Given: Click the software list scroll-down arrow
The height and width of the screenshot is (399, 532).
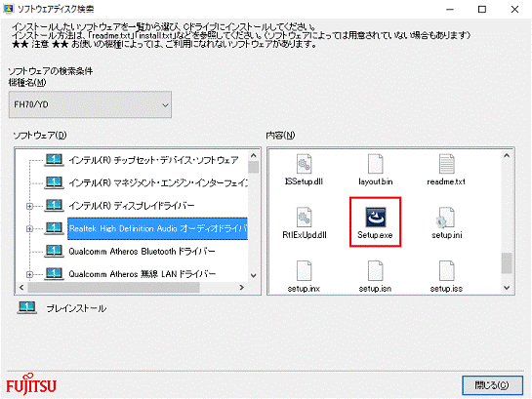Looking at the screenshot, I should [254, 276].
